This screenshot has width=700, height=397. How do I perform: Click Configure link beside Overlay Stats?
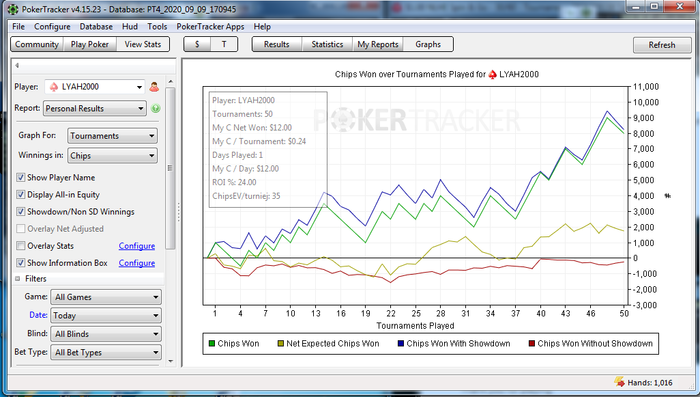[x=137, y=246]
